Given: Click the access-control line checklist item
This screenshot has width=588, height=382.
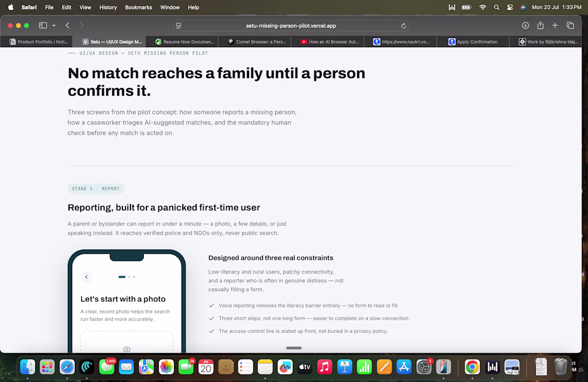Looking at the screenshot, I should [x=298, y=331].
